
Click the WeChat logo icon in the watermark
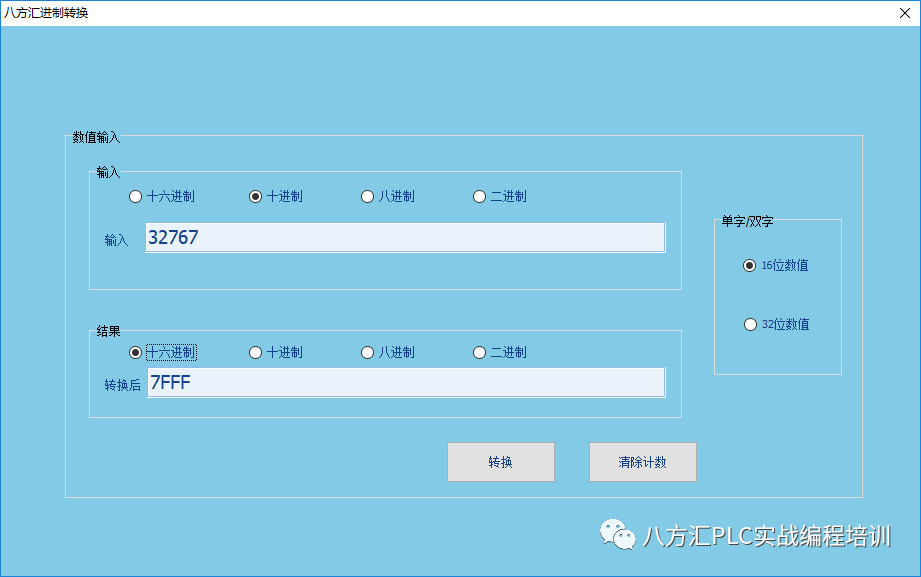pos(617,535)
